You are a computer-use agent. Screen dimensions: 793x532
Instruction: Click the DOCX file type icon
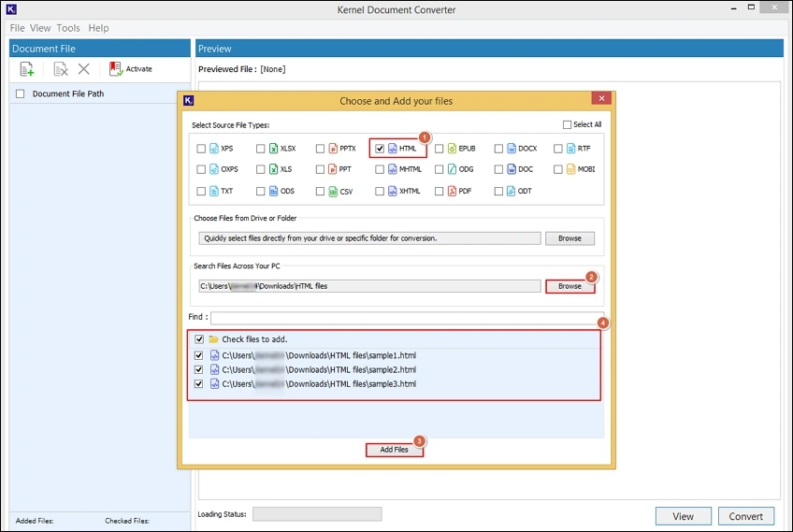tap(512, 148)
